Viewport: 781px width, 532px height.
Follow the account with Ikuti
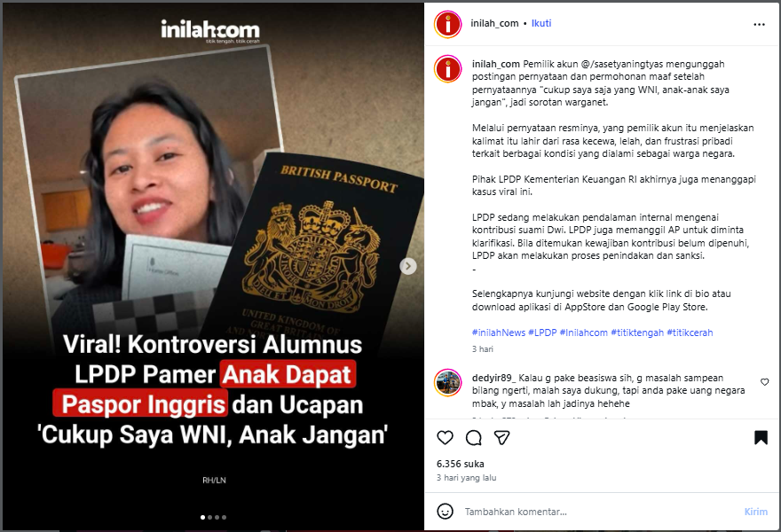540,23
